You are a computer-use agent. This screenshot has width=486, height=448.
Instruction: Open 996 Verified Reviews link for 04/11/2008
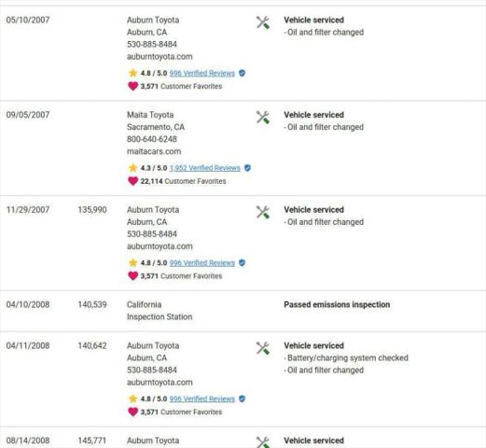pyautogui.click(x=202, y=399)
